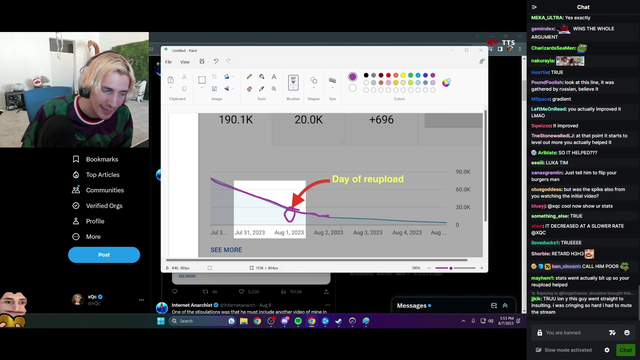This screenshot has height=360, width=640.
Task: Show hidden system tray icons
Action: pyautogui.click(x=463, y=321)
